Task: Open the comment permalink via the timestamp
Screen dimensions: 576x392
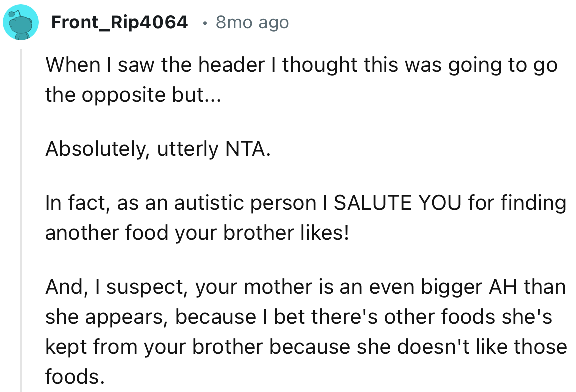Action: coord(251,22)
